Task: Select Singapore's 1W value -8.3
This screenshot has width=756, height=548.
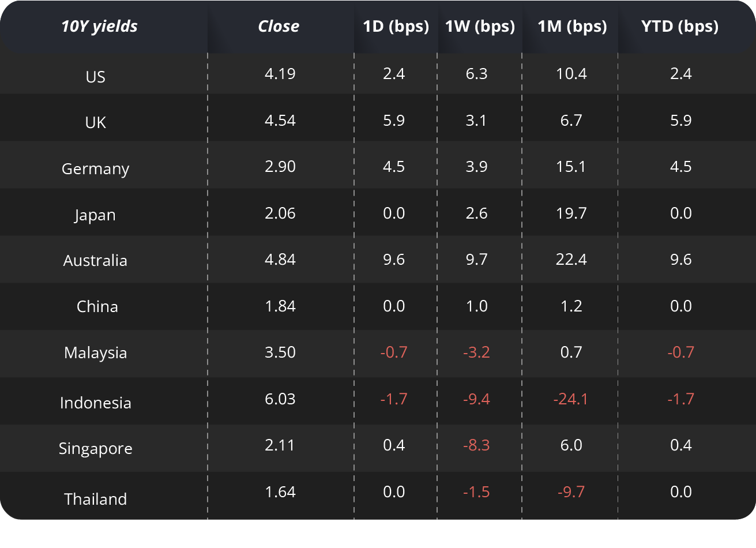Action: (476, 445)
